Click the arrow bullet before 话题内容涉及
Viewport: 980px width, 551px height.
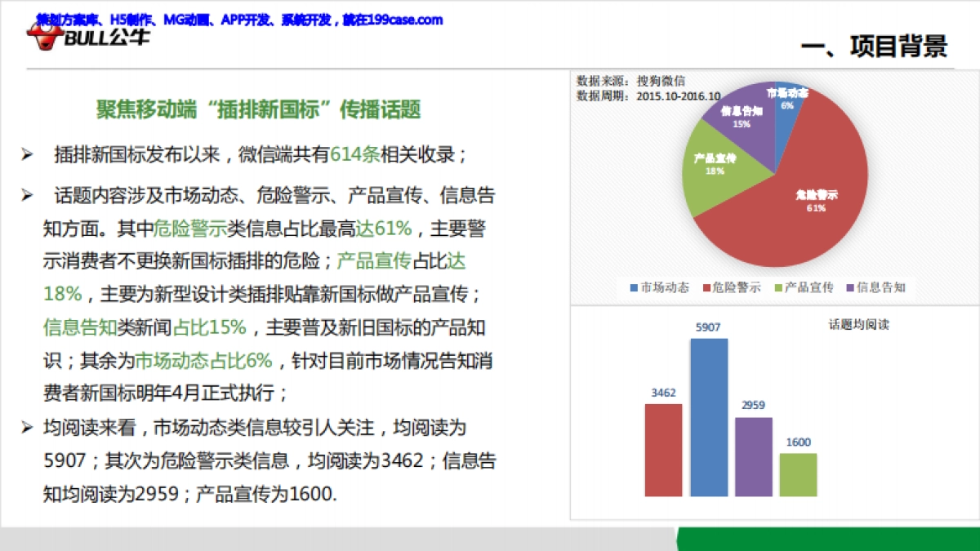(27, 196)
